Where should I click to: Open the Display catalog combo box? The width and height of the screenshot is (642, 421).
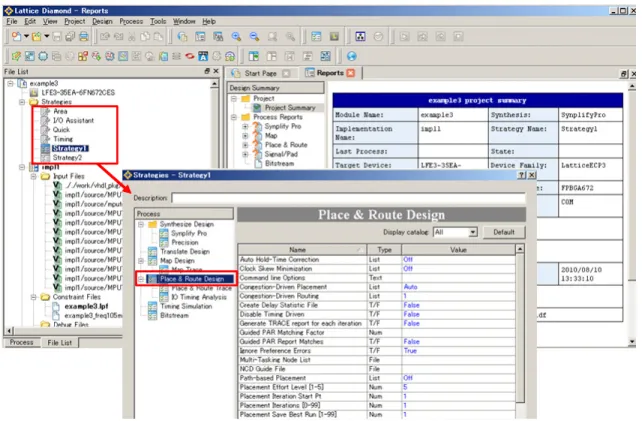tap(455, 232)
